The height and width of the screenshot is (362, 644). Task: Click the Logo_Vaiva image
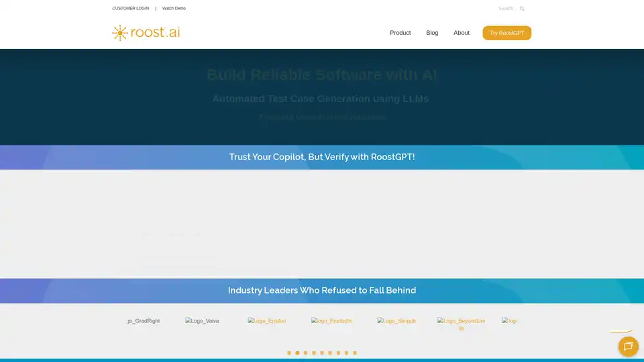pos(202,321)
